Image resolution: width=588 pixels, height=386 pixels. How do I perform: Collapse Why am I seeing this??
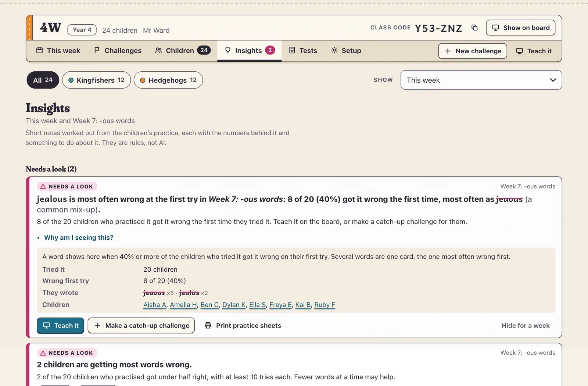point(75,237)
